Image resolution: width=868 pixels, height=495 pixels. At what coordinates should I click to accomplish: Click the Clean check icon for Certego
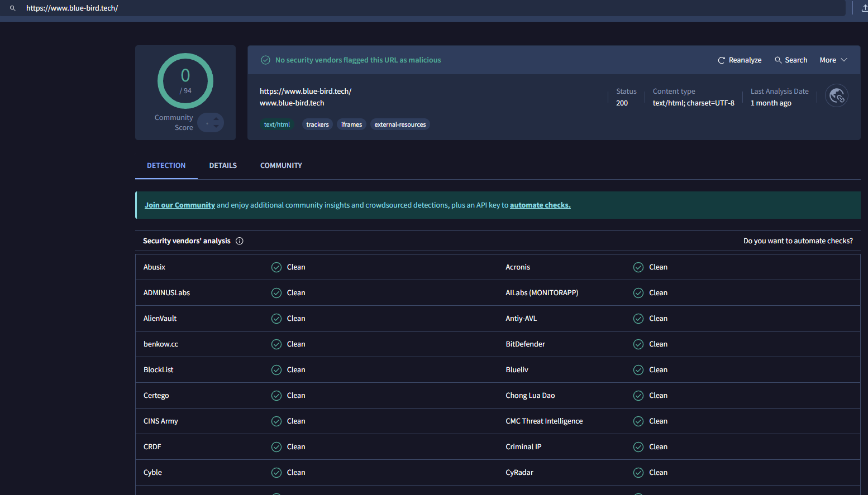[276, 396]
